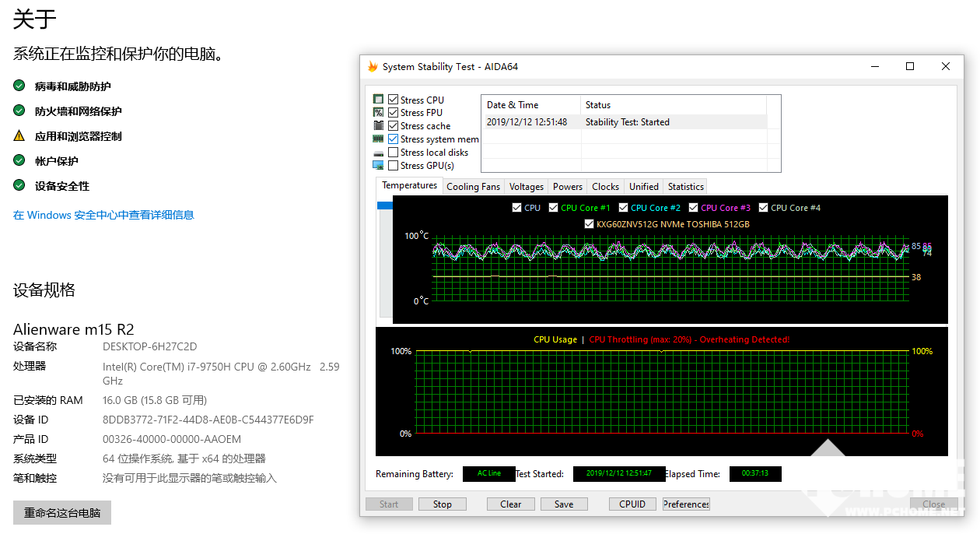The image size is (980, 534).
Task: Click the Test Started time value
Action: tap(619, 473)
